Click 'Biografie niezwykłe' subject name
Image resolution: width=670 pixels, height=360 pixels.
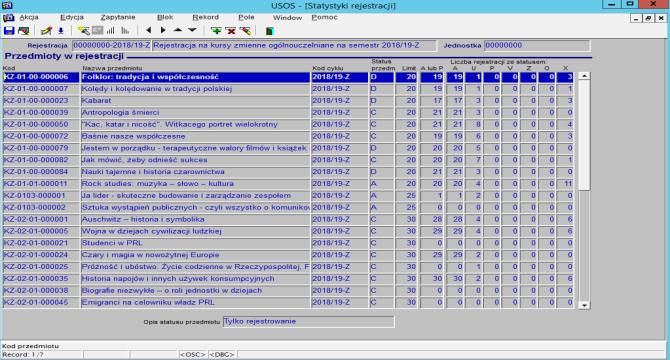(x=195, y=290)
